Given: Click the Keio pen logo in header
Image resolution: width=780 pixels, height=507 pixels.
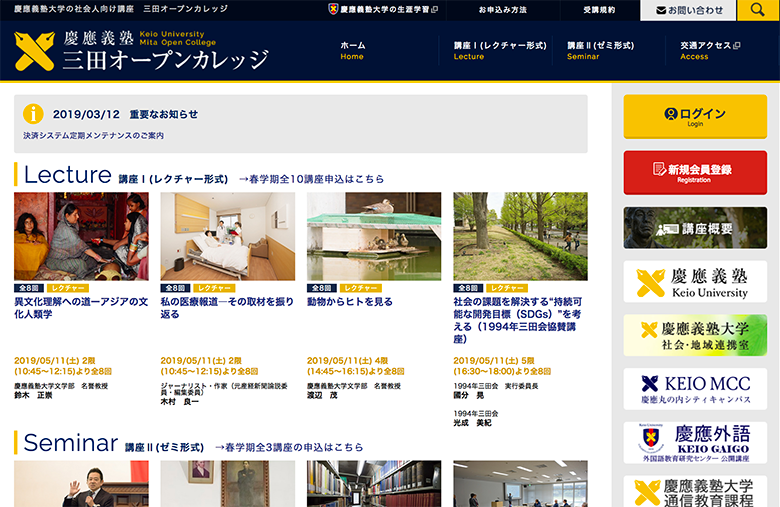Looking at the screenshot, I should 34,51.
